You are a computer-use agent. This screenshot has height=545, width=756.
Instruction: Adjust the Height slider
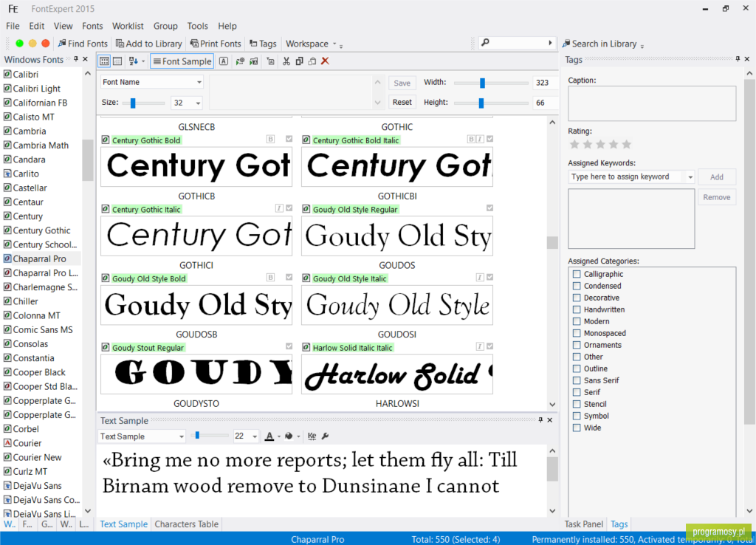tap(481, 103)
